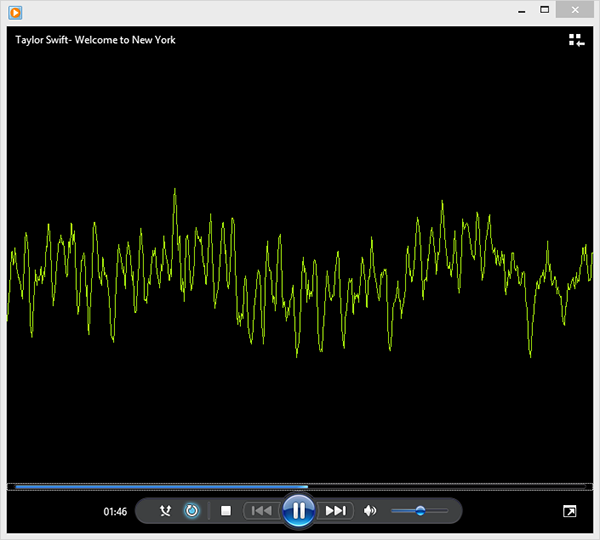The height and width of the screenshot is (540, 600).
Task: Click the Windows Media Player title bar icon
Action: (15, 13)
